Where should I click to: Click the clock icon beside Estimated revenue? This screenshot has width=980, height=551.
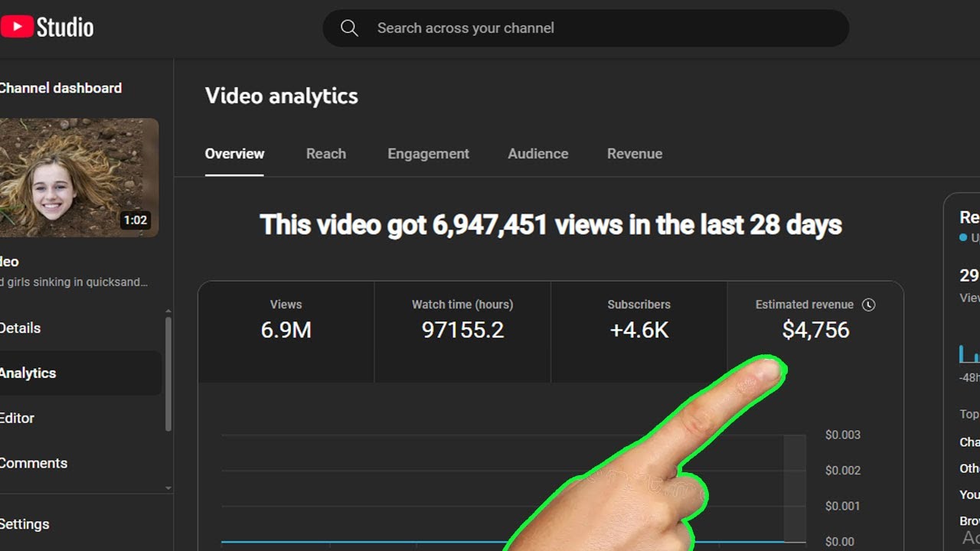868,305
